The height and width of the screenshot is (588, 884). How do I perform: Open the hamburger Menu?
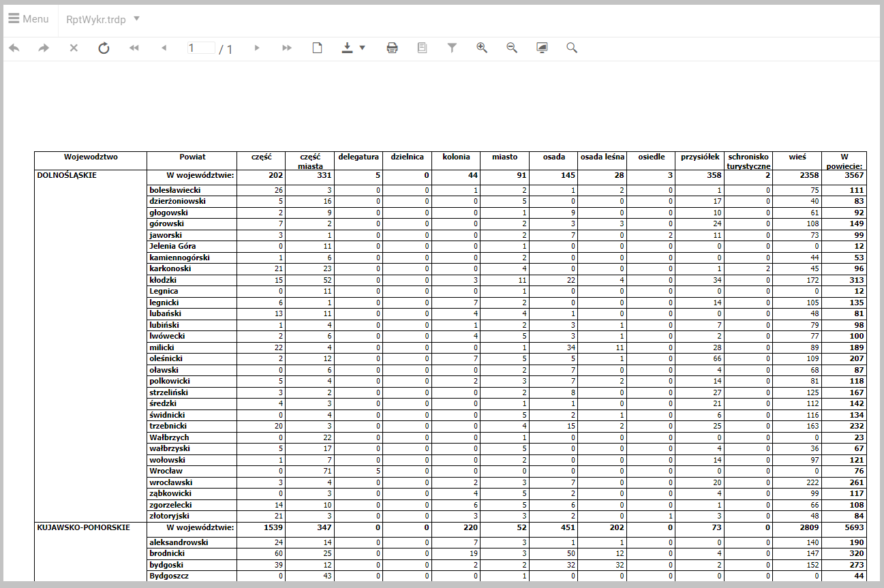[28, 19]
